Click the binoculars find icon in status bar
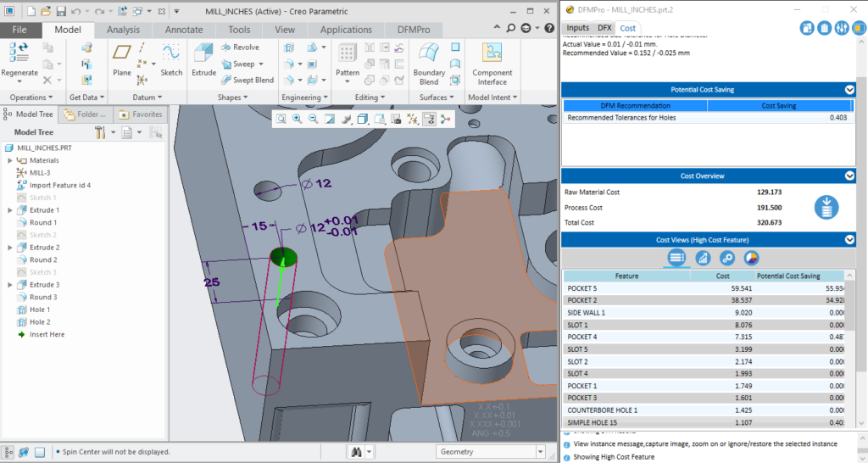This screenshot has height=463, width=868. [x=356, y=452]
